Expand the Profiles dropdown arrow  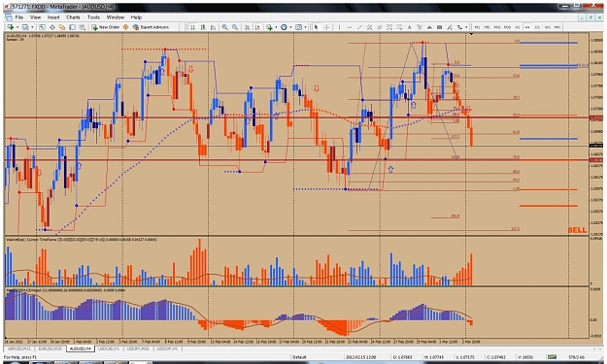tap(32, 27)
